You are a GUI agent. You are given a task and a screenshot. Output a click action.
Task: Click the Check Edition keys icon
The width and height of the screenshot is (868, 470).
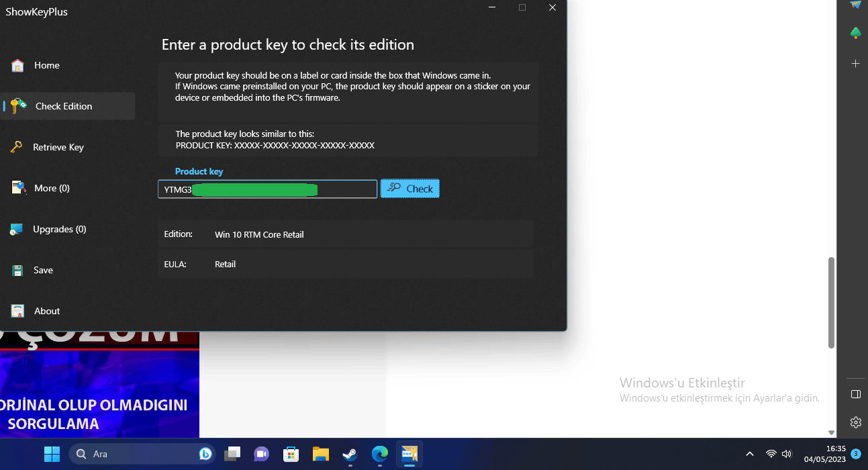(x=19, y=106)
